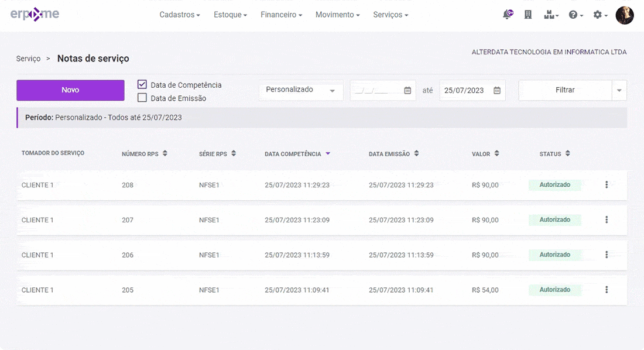Screen dimensions: 644x350
Task: Open the notifications bell
Action: [507, 15]
